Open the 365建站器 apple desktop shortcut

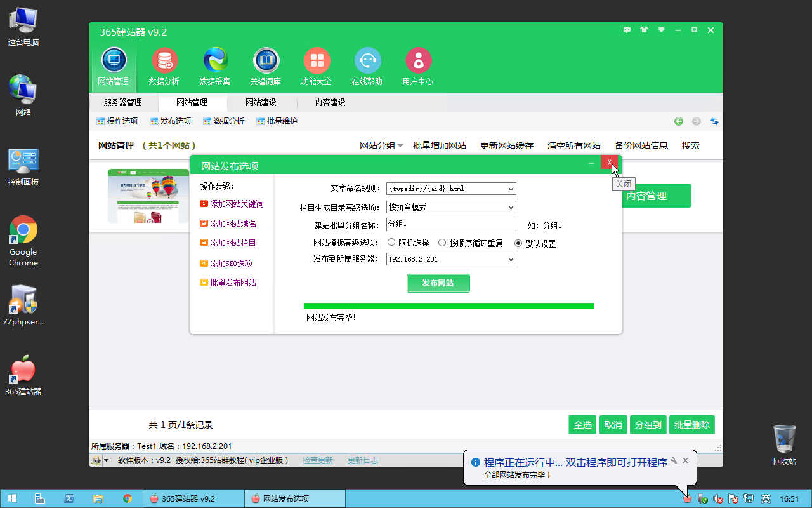(x=23, y=376)
